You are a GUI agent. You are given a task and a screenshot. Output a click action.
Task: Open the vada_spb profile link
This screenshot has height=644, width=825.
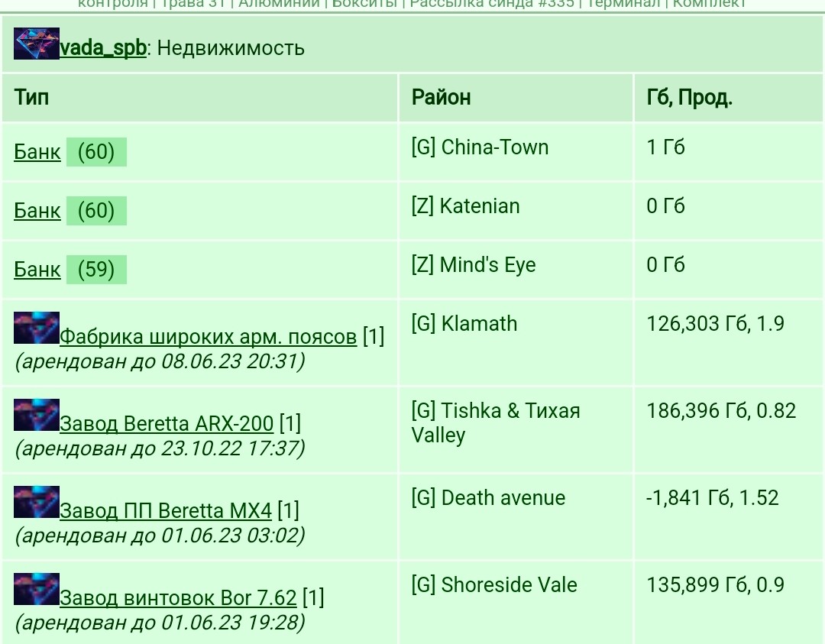(x=102, y=48)
